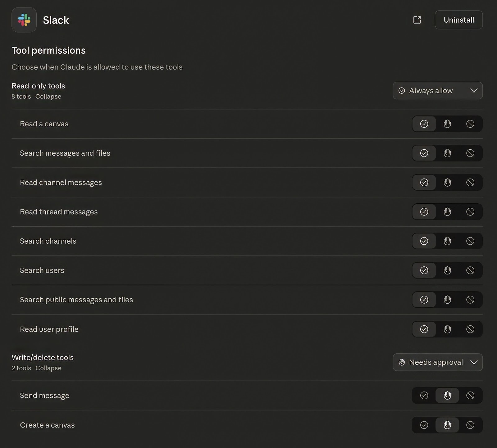Select always allow for Search messages and files
The height and width of the screenshot is (448, 497).
(424, 153)
